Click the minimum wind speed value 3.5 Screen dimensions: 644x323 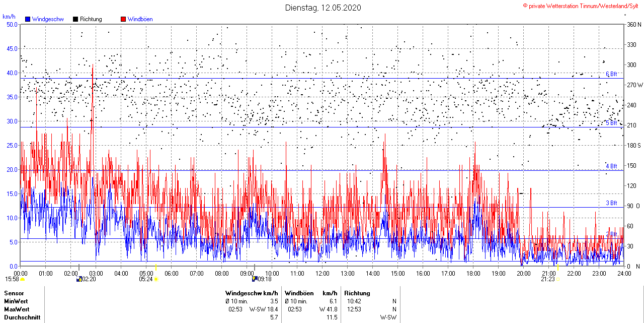coord(274,301)
